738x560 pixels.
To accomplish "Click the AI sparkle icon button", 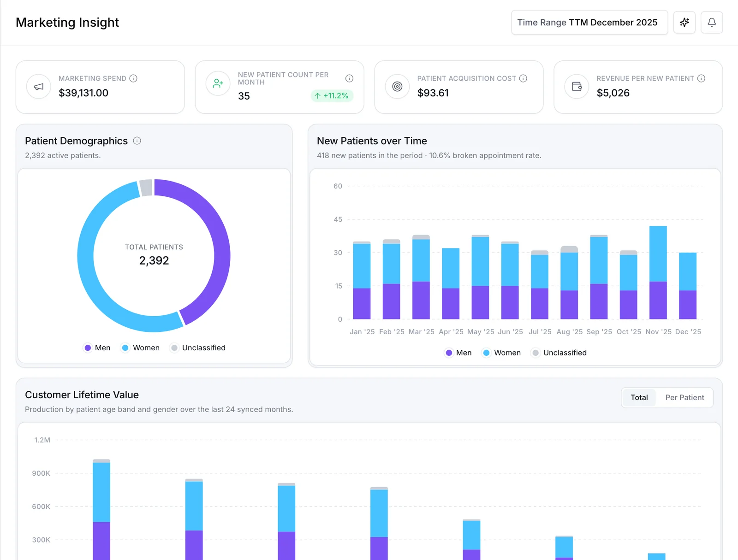I will (684, 22).
